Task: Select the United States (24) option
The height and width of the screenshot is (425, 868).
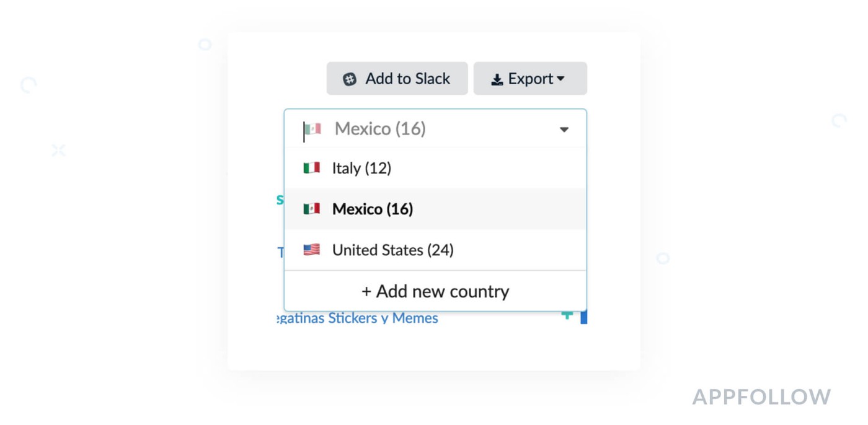Action: (392, 250)
